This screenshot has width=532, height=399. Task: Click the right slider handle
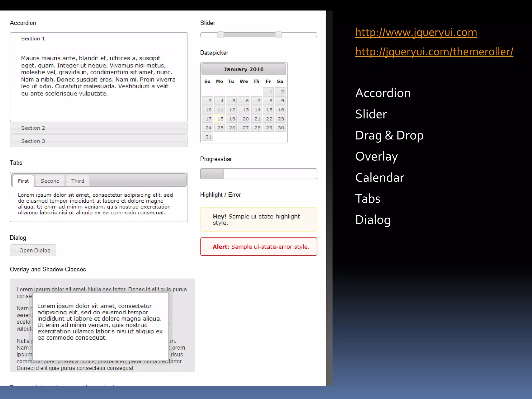[x=278, y=35]
